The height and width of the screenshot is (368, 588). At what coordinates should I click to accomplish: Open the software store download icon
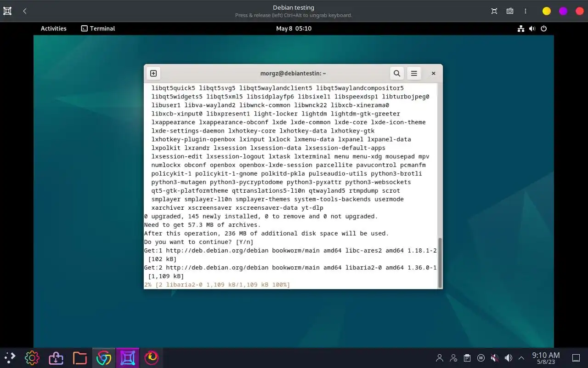(x=56, y=358)
